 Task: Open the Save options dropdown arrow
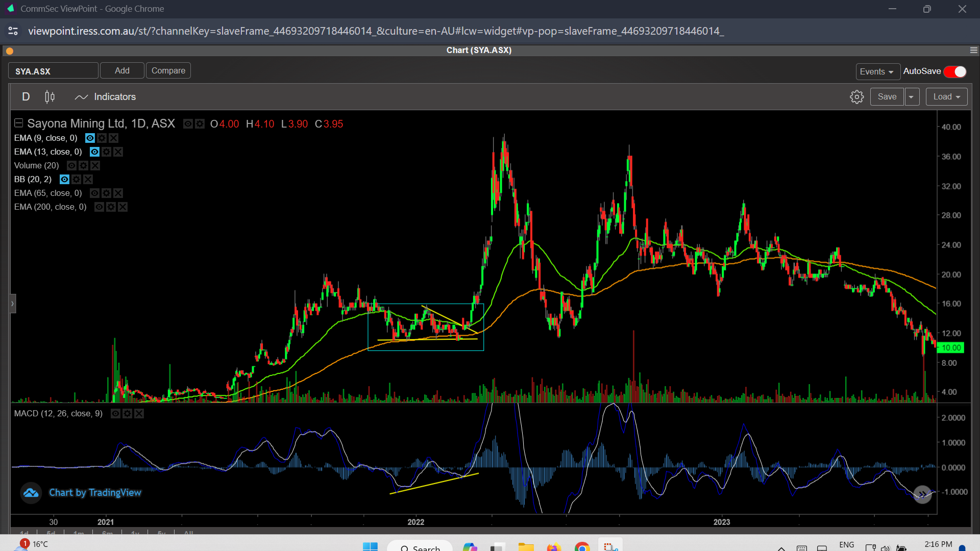tap(912, 97)
